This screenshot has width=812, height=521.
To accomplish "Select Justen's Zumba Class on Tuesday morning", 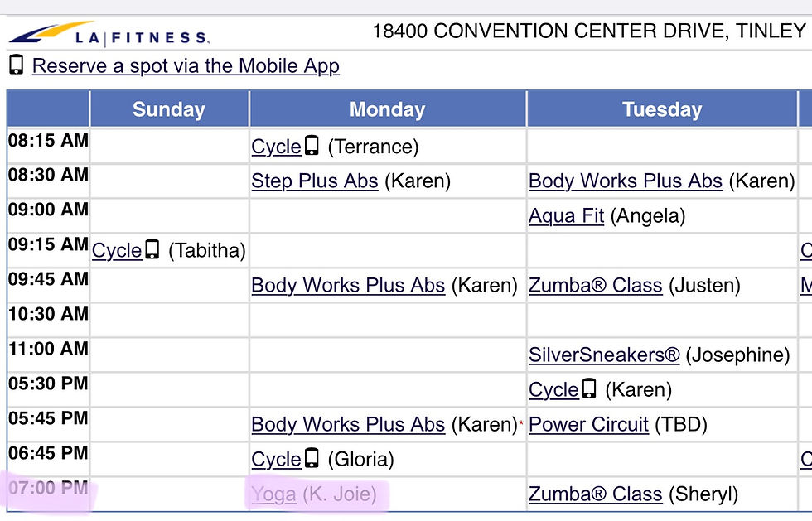I will point(596,285).
